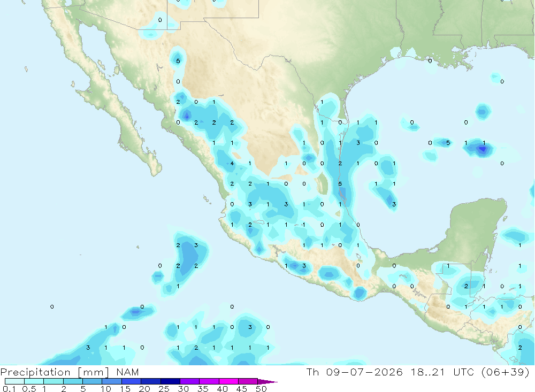The image size is (535, 392).
Task: Click the legend tick label "40"
Action: [222, 389]
